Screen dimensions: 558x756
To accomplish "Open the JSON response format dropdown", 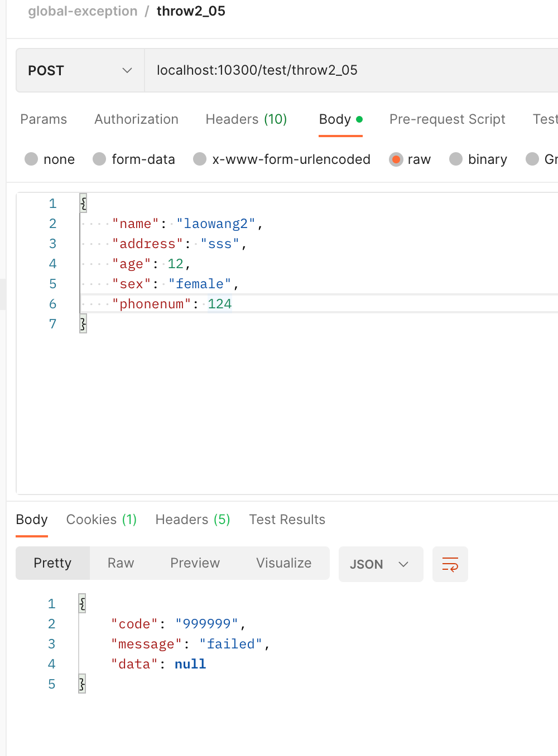I will tap(380, 564).
